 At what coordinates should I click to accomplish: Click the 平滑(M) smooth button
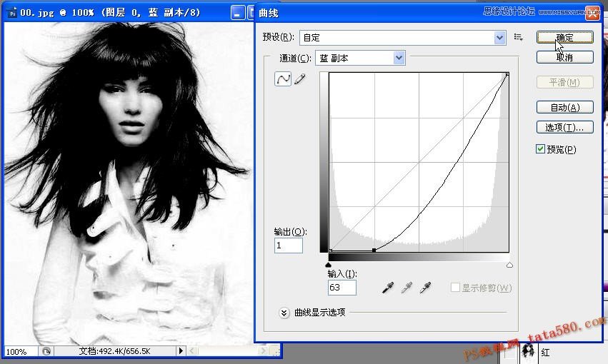click(564, 82)
